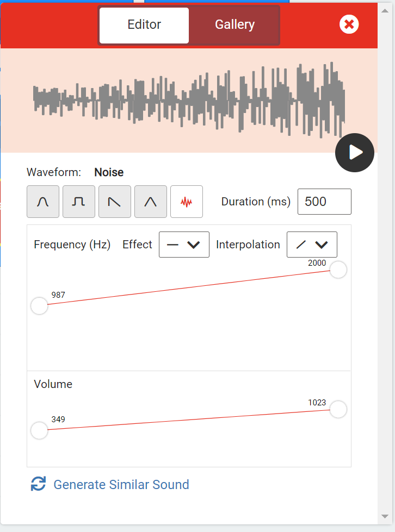Select the 349 volume handle
Screen dimensions: 395x532
(x=39, y=430)
